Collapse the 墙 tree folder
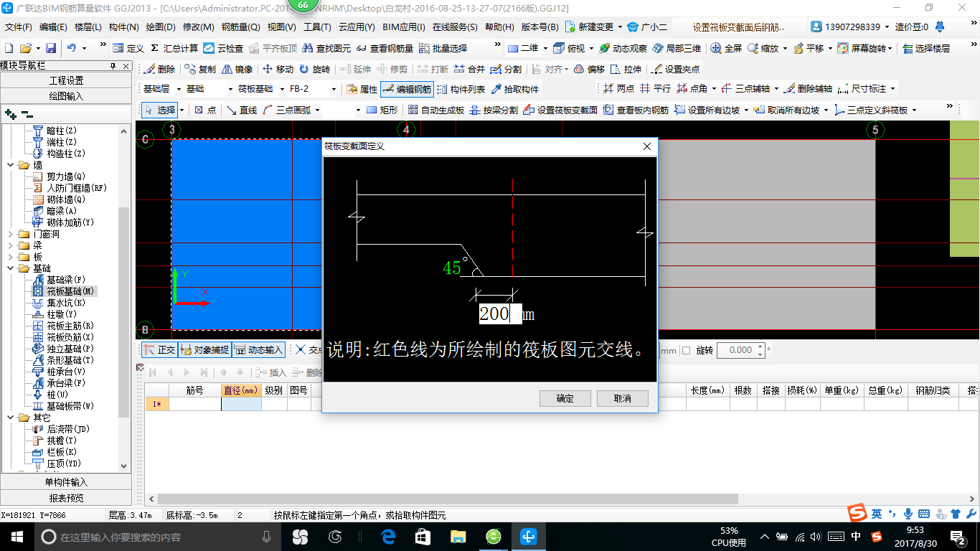Viewport: 980px width, 551px height. point(11,165)
